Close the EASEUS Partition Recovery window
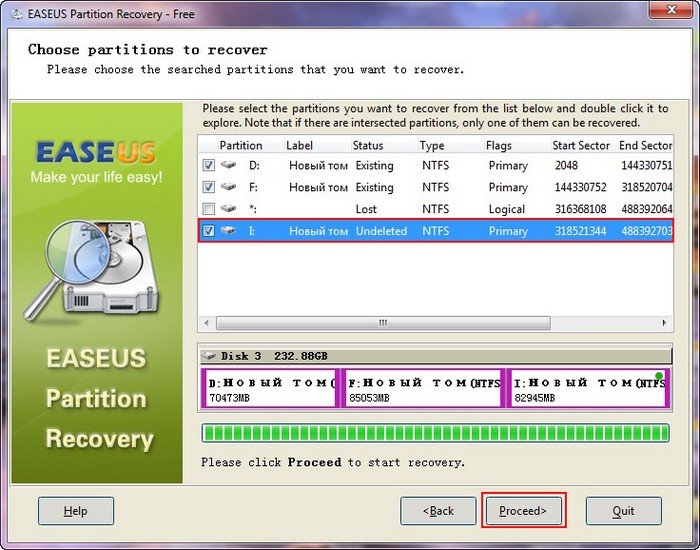This screenshot has width=700, height=550. click(671, 9)
